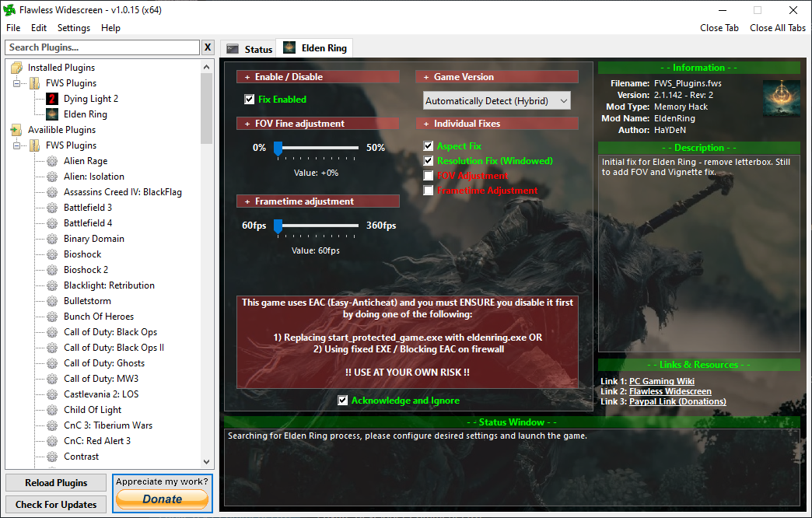This screenshot has width=812, height=518.
Task: Select Assassins Creed IV: BlackFlag in tree
Action: (x=123, y=192)
